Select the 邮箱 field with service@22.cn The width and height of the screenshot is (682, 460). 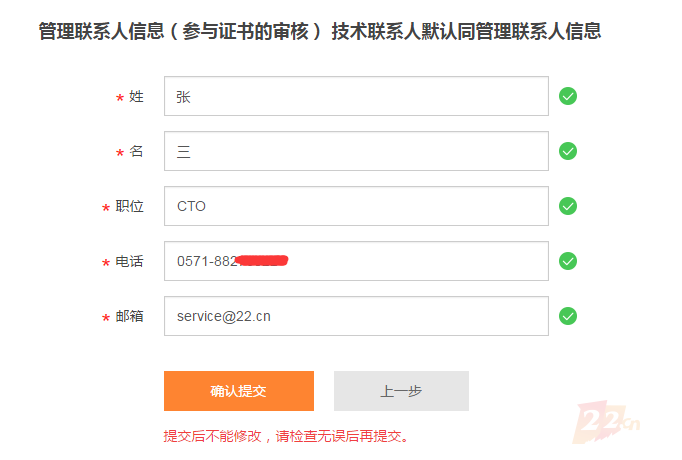click(356, 316)
